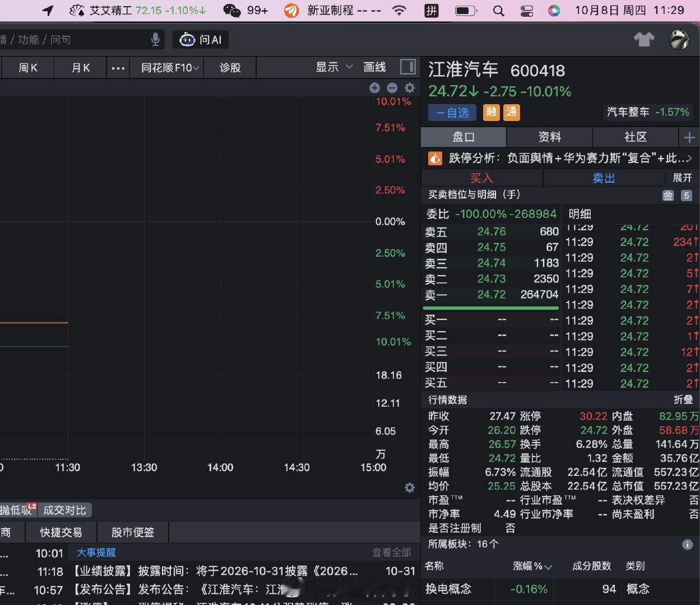This screenshot has width=700, height=605.
Task: Select 卖一 price 24.72 row
Action: (x=491, y=295)
